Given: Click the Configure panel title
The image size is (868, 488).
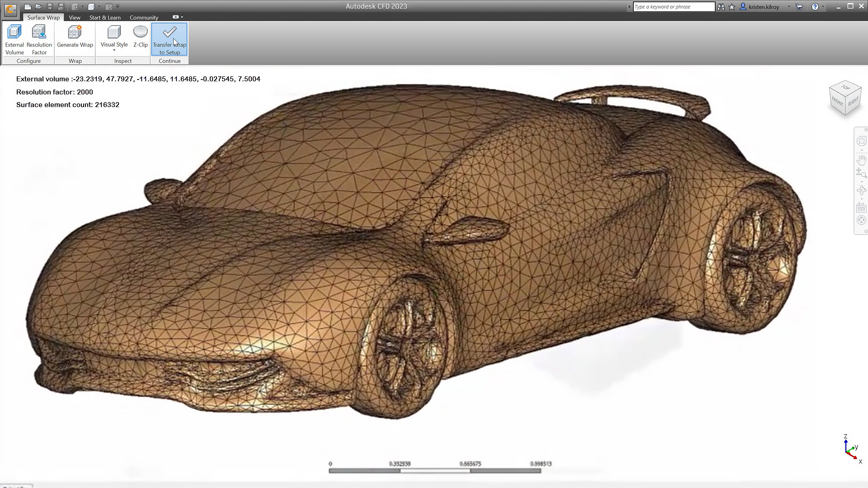Looking at the screenshot, I should tap(28, 61).
